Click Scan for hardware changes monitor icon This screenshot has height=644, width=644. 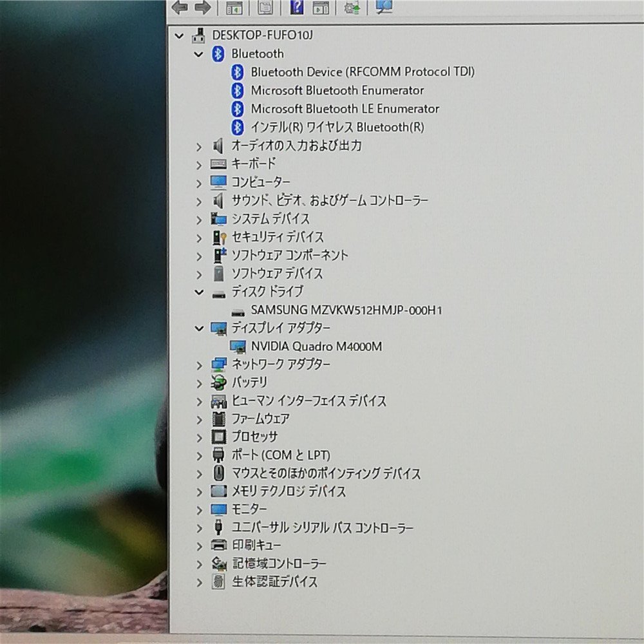pyautogui.click(x=384, y=6)
